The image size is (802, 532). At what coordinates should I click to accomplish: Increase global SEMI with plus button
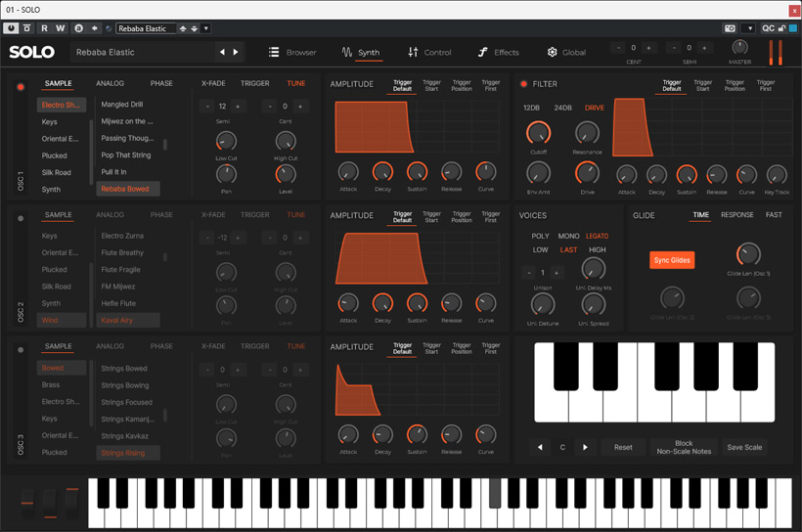point(704,48)
